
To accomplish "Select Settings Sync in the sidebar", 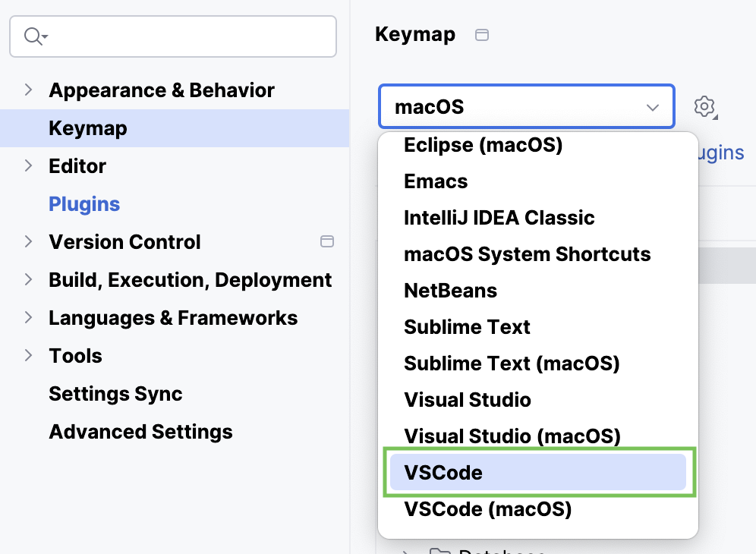I will (115, 393).
